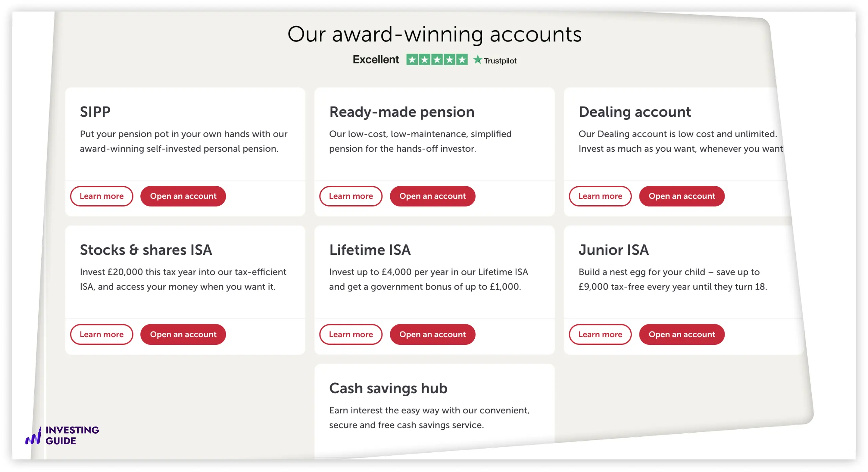Click the Lifetime ISA card heading

coord(370,250)
